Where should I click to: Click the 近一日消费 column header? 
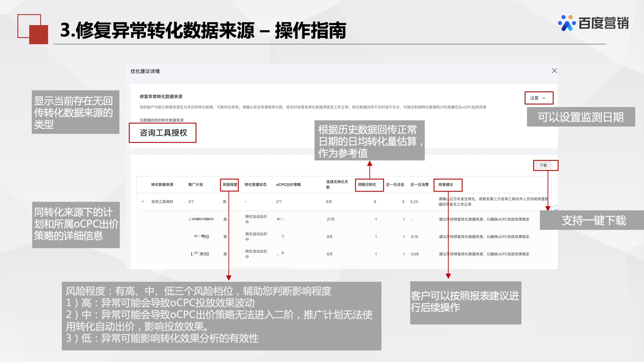[419, 185]
